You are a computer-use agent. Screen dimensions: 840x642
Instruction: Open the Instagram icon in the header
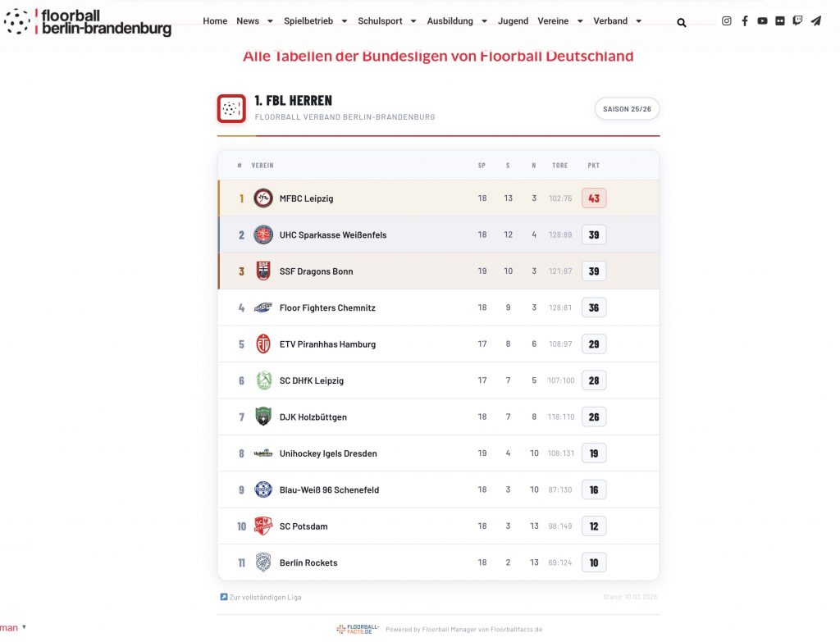click(726, 20)
